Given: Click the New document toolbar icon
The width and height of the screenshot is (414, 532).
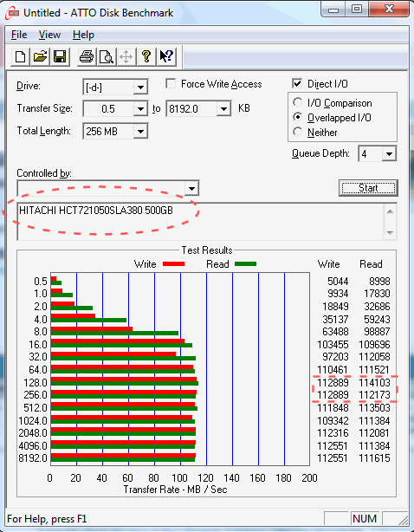Looking at the screenshot, I should [20, 56].
